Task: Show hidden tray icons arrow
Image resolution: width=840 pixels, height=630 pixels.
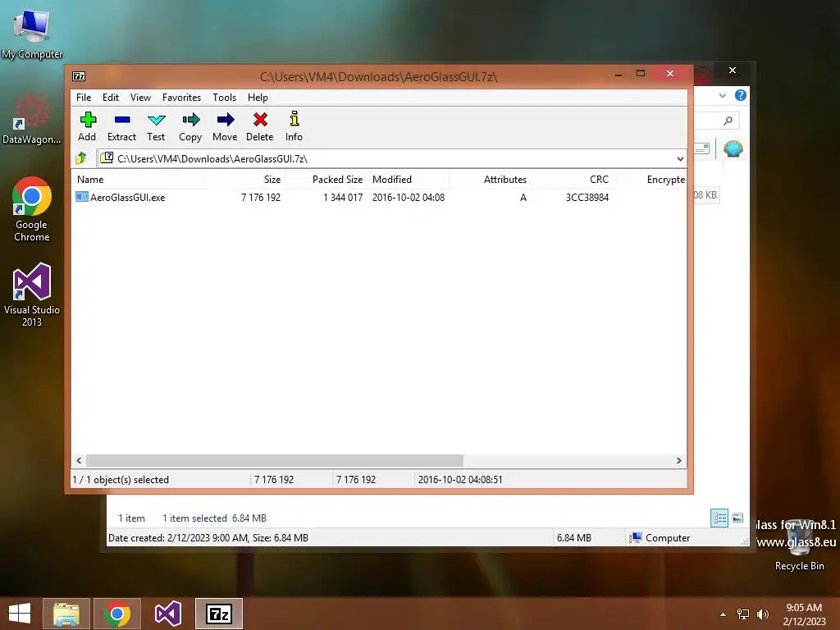Action: pos(724,614)
